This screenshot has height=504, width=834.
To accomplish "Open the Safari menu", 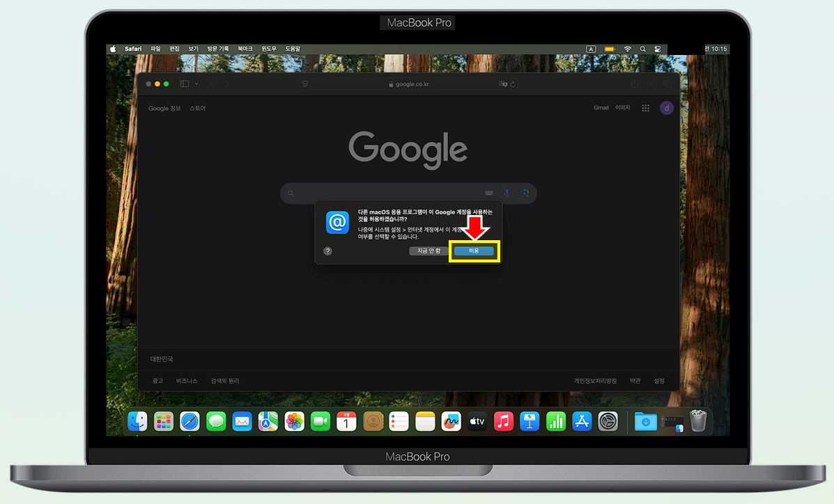I will [133, 49].
